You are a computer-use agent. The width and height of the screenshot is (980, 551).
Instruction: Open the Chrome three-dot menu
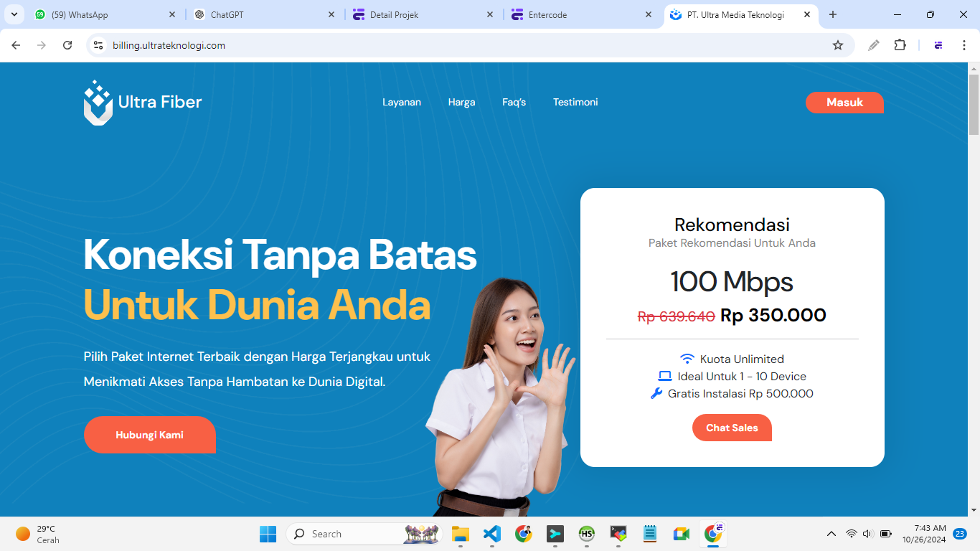click(964, 45)
